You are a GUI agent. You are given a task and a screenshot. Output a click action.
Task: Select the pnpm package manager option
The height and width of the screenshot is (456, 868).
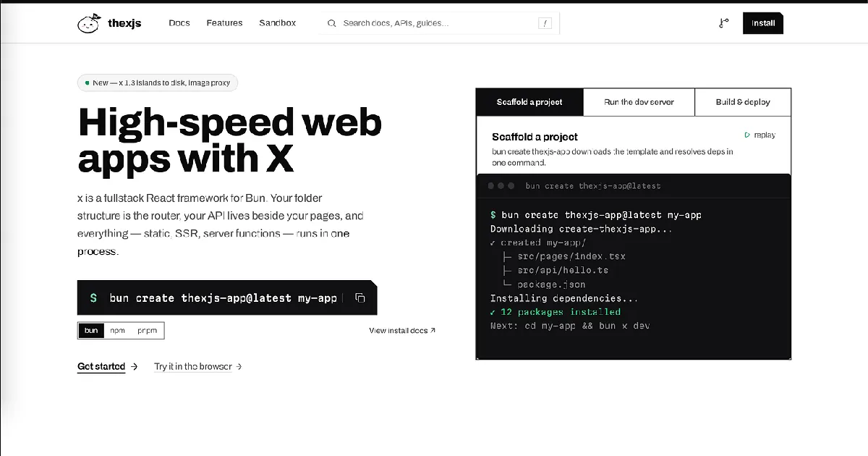[147, 331]
